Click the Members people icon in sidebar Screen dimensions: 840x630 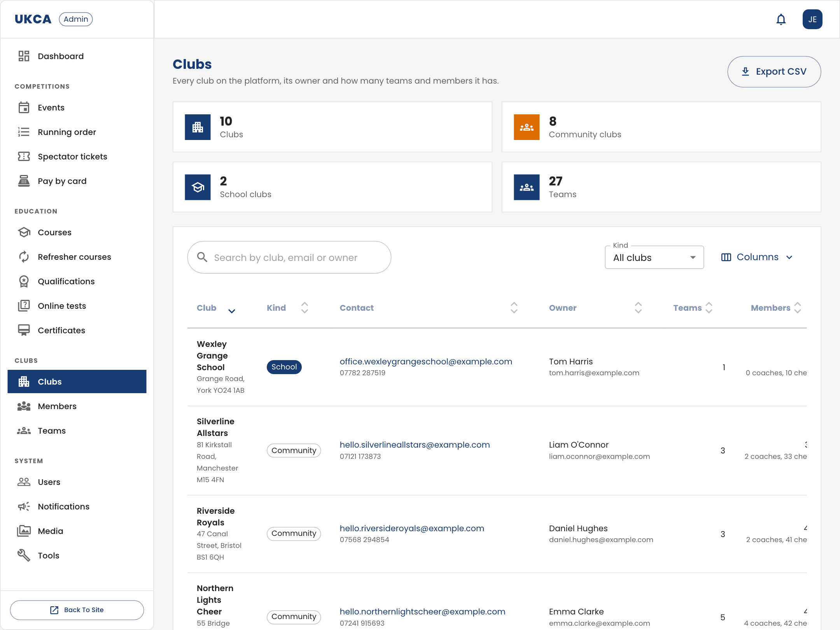[24, 406]
